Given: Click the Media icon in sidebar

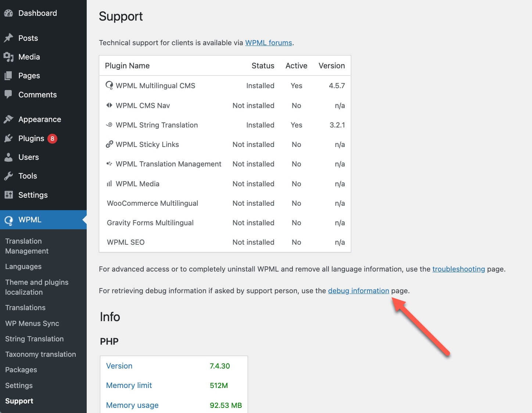Looking at the screenshot, I should [8, 57].
